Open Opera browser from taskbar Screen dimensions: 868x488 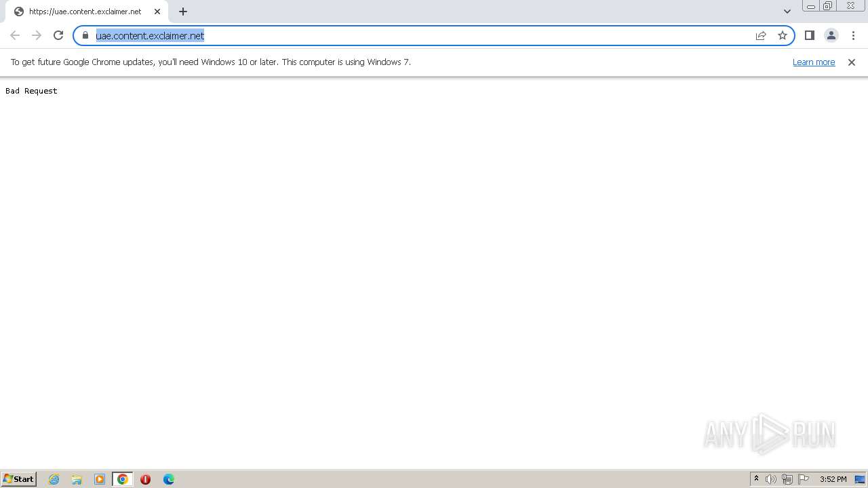pyautogui.click(x=145, y=479)
